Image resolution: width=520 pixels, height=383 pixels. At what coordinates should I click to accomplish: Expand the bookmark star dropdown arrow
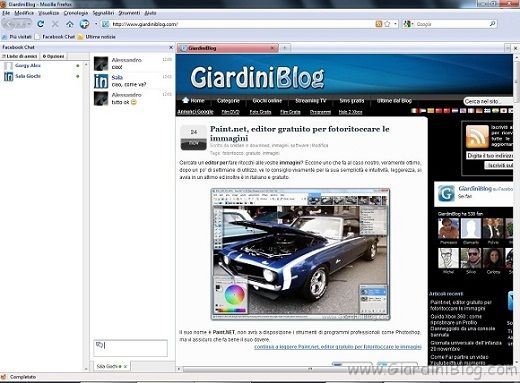click(x=395, y=24)
